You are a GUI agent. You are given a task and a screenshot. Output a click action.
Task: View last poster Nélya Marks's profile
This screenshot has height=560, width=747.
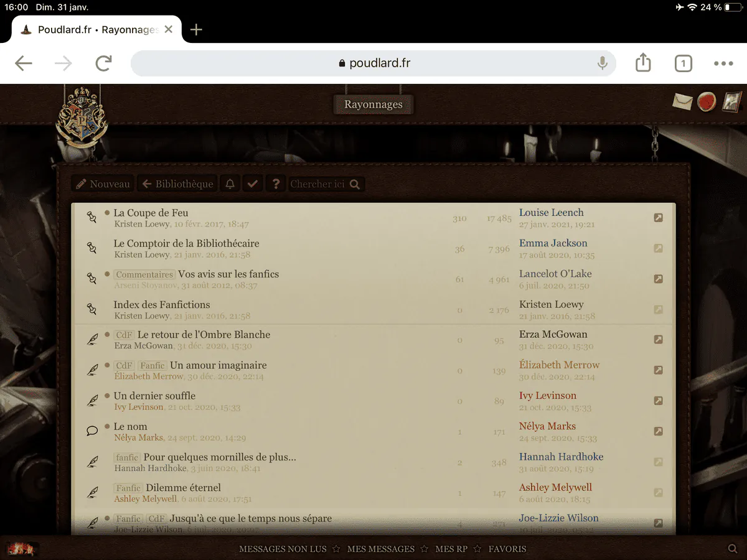(x=547, y=426)
